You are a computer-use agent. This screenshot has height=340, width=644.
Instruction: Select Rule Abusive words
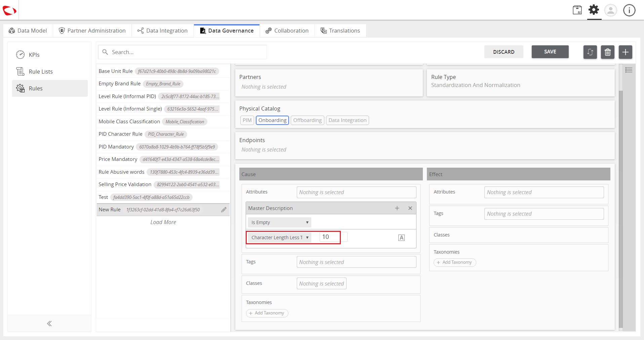163,172
